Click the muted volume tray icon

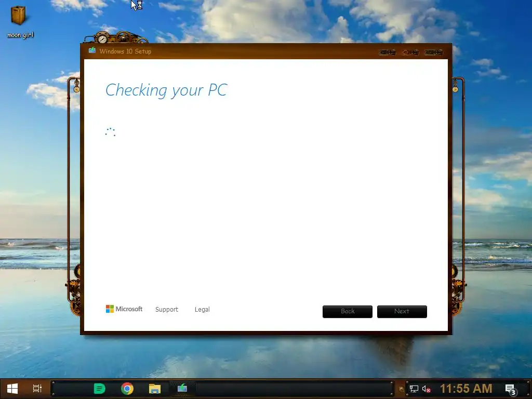(x=426, y=389)
